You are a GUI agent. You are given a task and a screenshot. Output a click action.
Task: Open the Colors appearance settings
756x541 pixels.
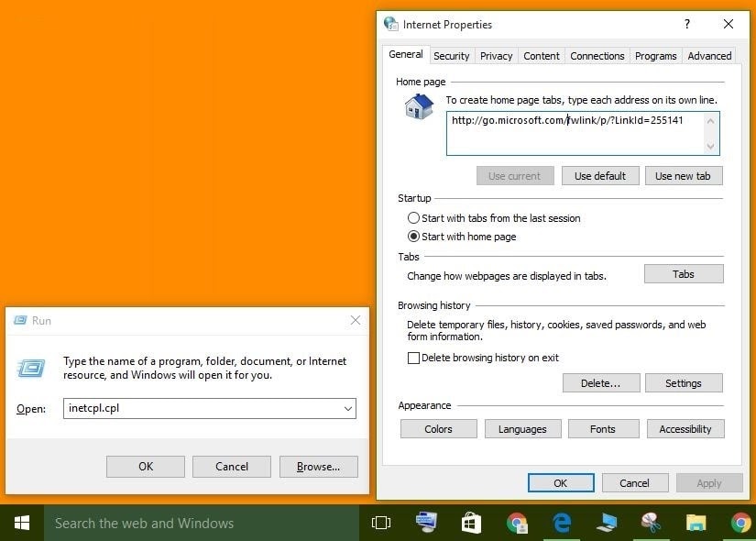tap(438, 429)
